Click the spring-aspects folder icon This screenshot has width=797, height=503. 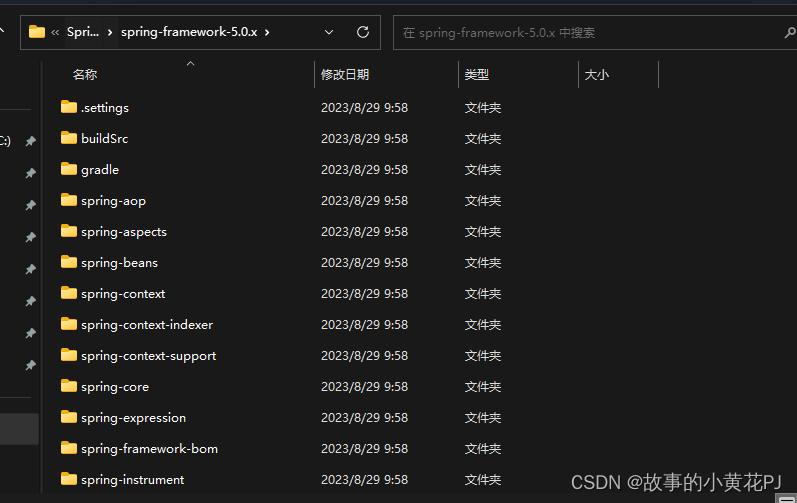coord(69,231)
